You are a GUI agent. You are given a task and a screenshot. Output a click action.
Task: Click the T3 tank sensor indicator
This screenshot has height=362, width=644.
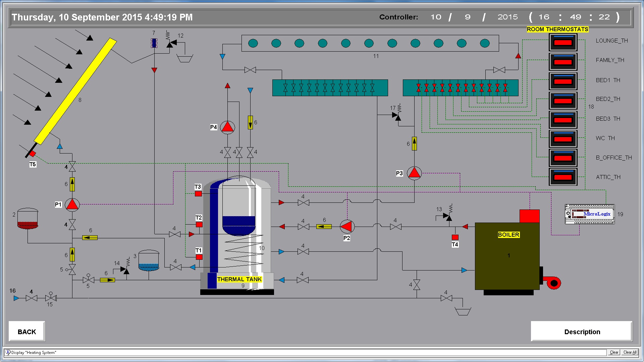click(198, 194)
